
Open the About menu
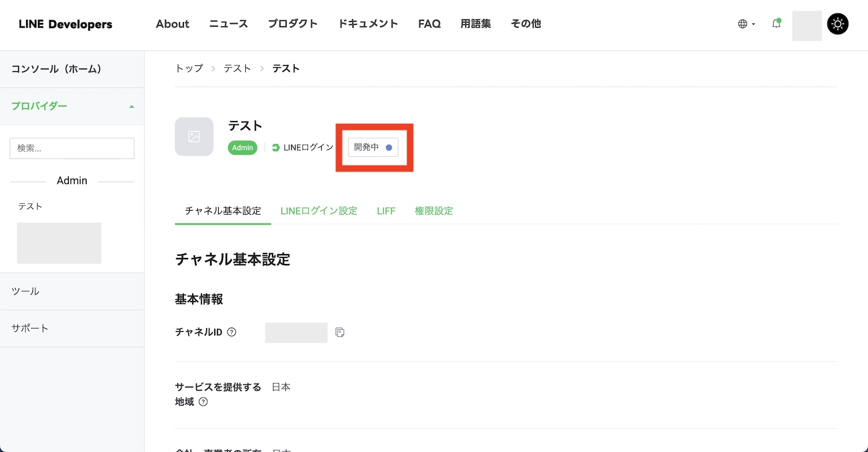[x=172, y=24]
